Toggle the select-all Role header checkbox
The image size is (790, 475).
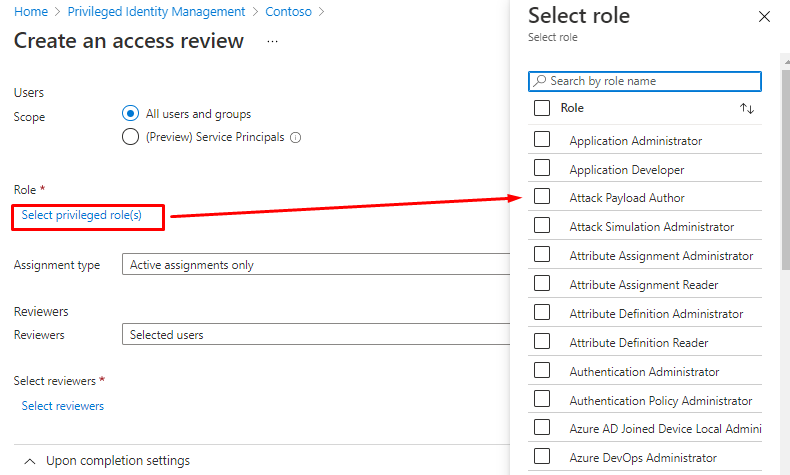(x=542, y=108)
